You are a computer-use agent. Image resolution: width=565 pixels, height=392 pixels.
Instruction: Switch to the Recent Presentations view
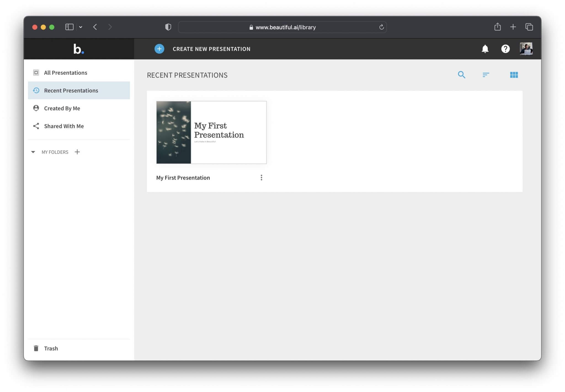[x=71, y=90]
